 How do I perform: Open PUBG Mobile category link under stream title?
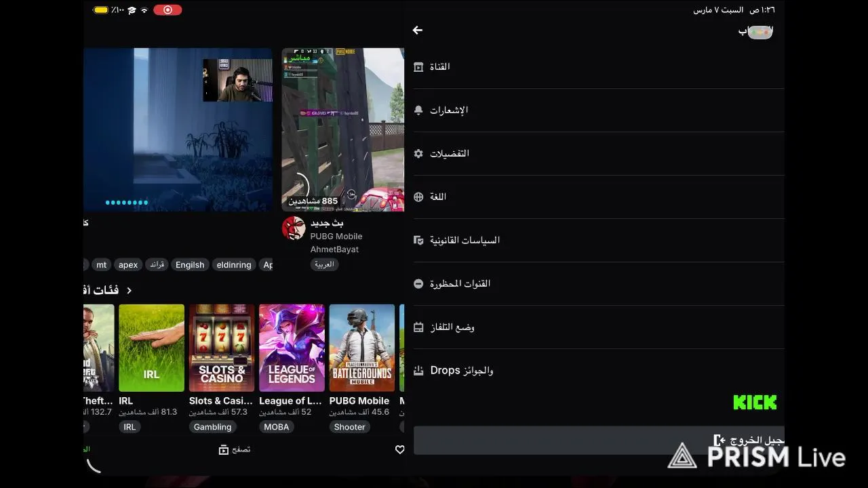336,237
